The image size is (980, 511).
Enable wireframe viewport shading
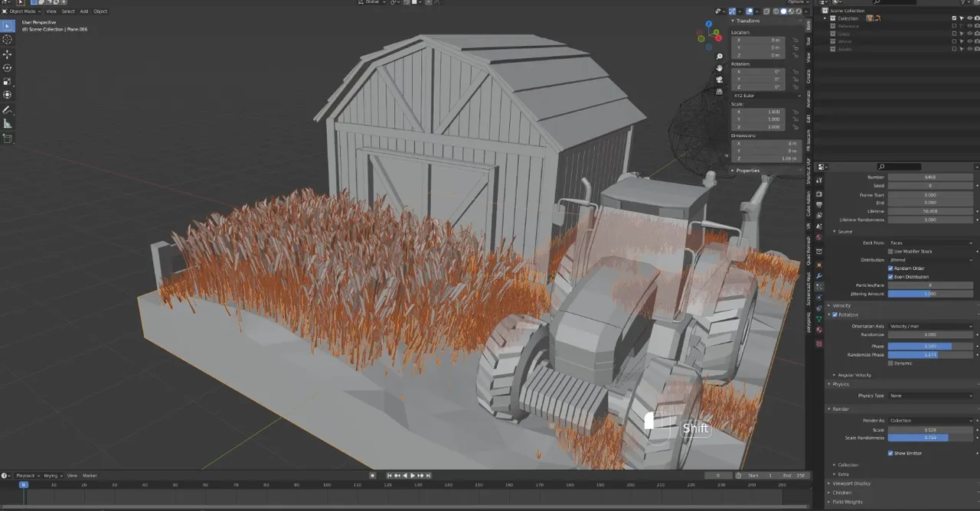click(x=776, y=11)
